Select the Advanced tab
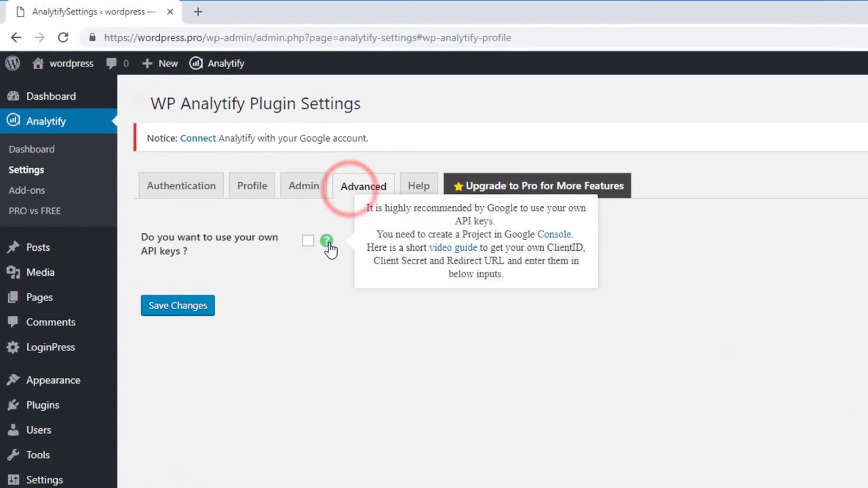 pos(363,186)
